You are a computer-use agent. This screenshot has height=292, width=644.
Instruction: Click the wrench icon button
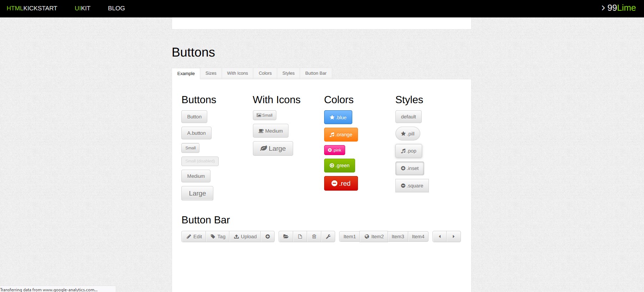coord(328,237)
